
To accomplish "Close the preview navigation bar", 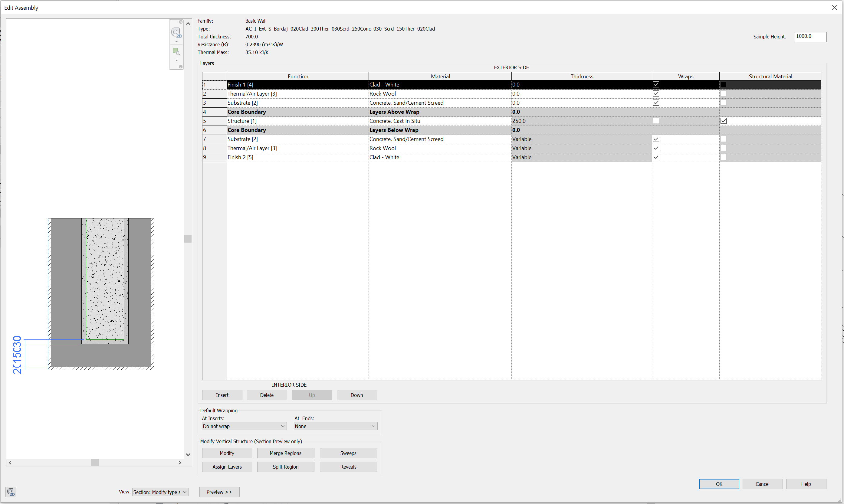I will tap(181, 22).
